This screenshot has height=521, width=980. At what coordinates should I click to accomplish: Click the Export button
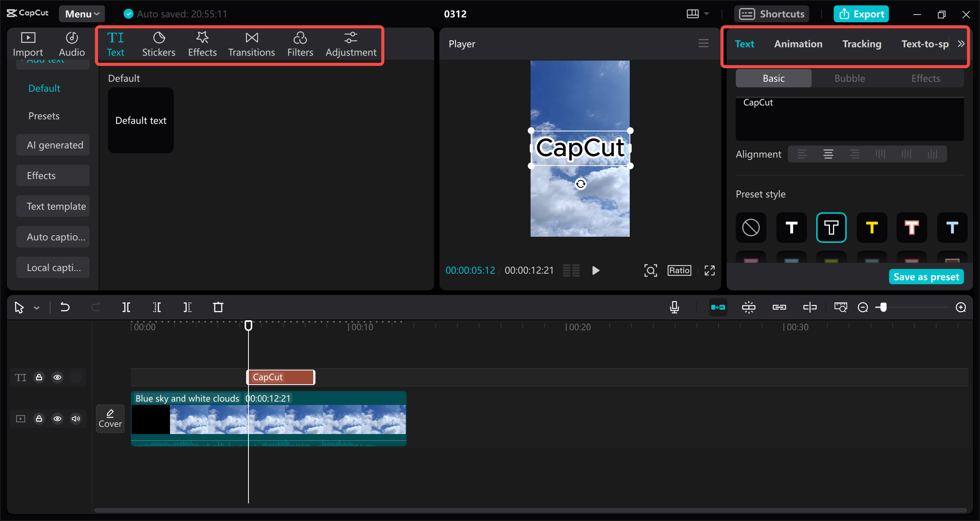tap(861, 14)
